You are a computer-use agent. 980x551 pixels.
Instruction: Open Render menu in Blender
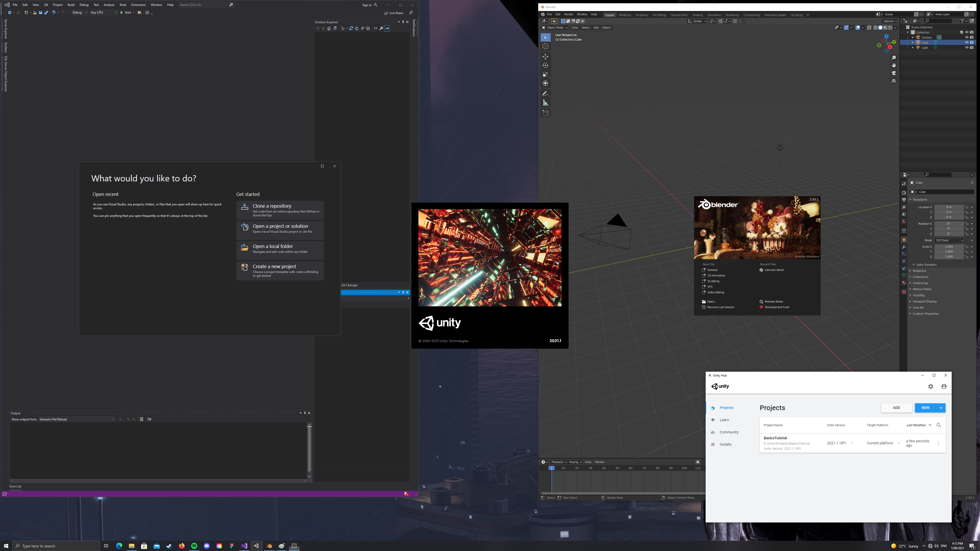[568, 15]
